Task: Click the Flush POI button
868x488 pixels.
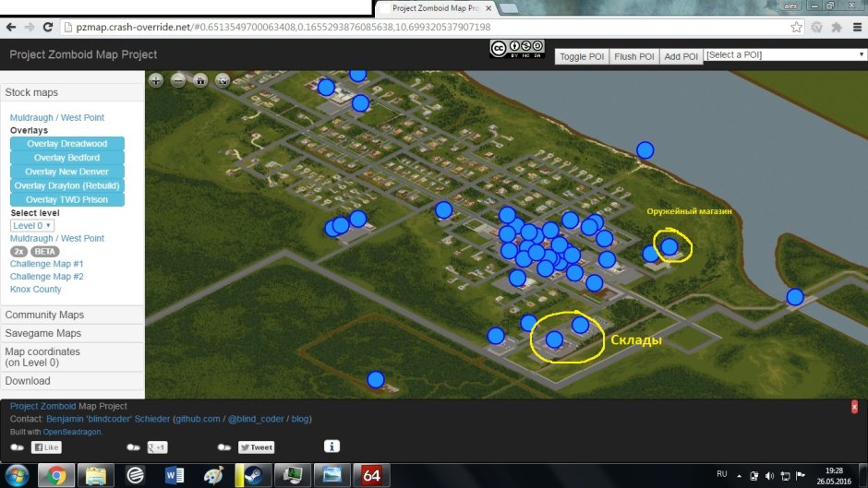Action: pos(633,56)
